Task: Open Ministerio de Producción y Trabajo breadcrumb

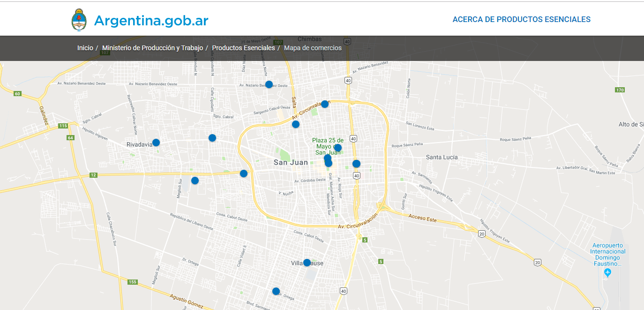Action: click(x=152, y=48)
